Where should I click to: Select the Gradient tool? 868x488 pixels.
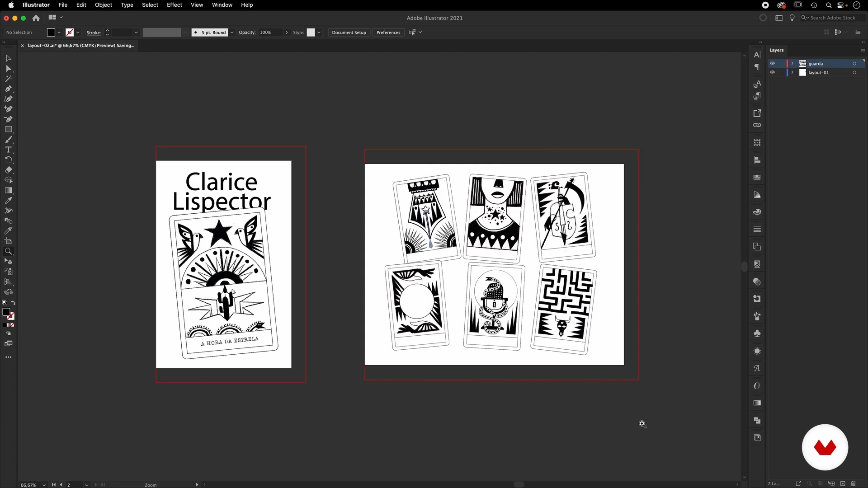(8, 190)
